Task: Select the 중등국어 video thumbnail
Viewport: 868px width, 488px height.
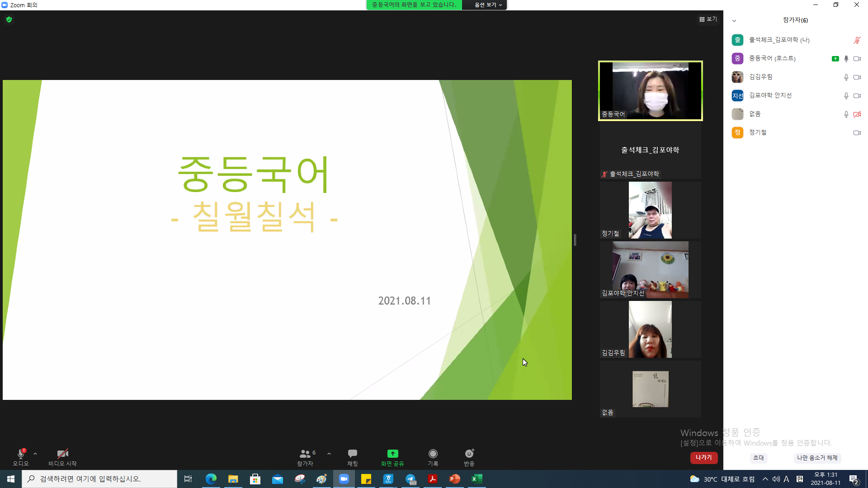Action: tap(650, 91)
